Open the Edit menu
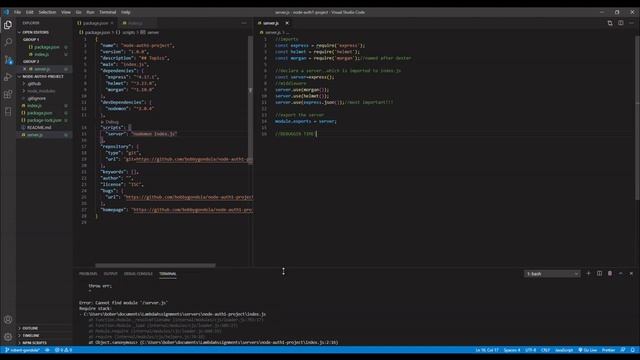This screenshot has height=360, width=640. coord(30,12)
